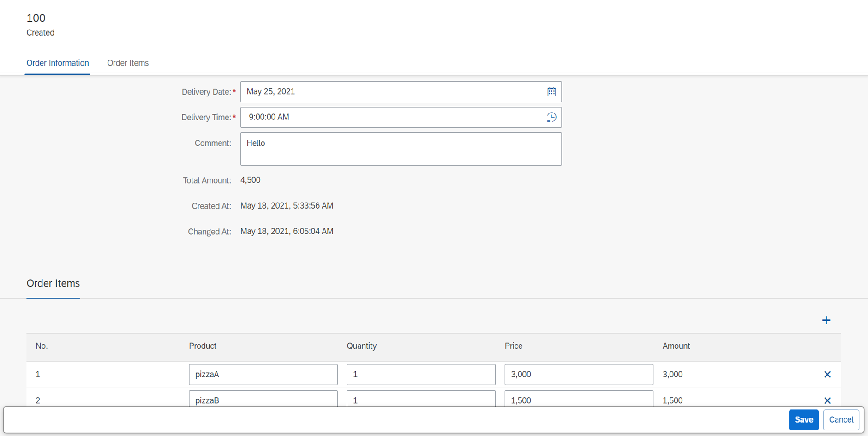Save the order changes
Image resolution: width=868 pixels, height=436 pixels.
(803, 419)
